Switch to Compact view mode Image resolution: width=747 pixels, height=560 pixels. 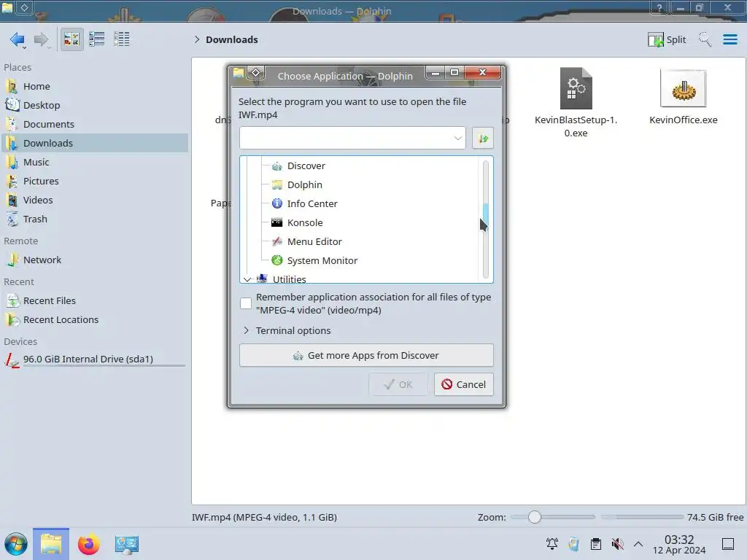97,39
